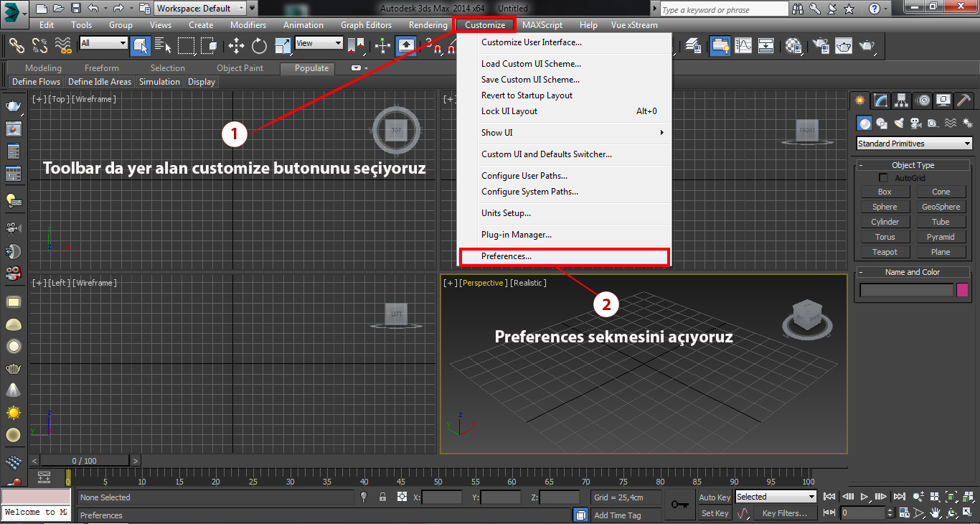
Task: Select the Link tool in main toolbar
Action: click(x=17, y=45)
